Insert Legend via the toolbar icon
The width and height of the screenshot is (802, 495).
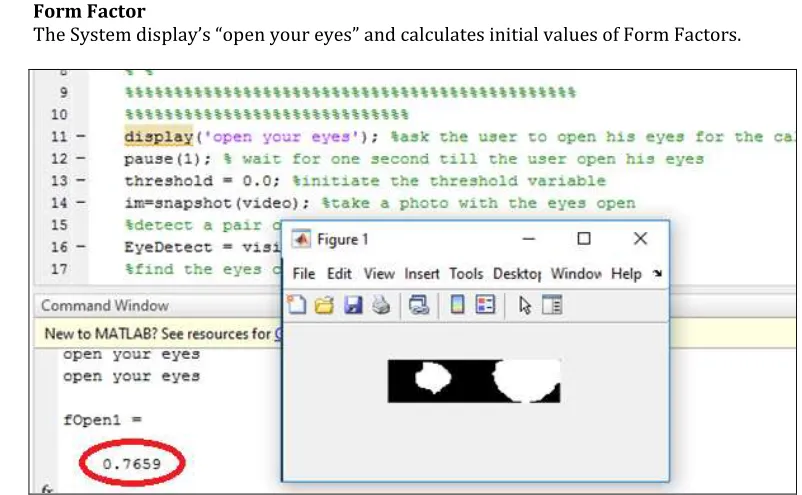(485, 305)
